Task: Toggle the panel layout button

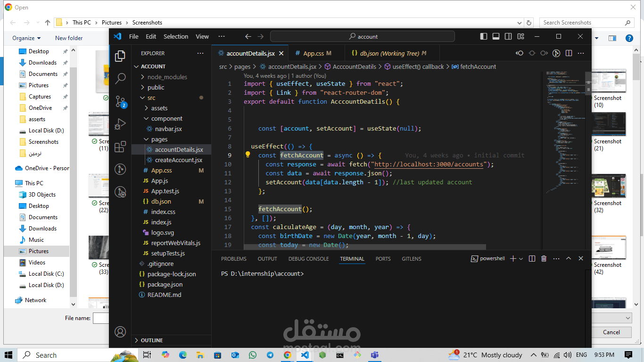Action: click(496, 36)
